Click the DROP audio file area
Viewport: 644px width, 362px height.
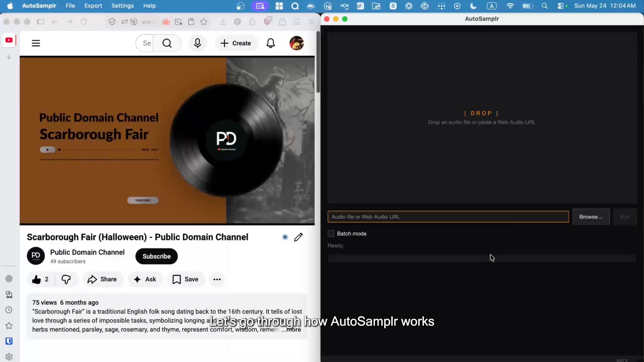(482, 118)
